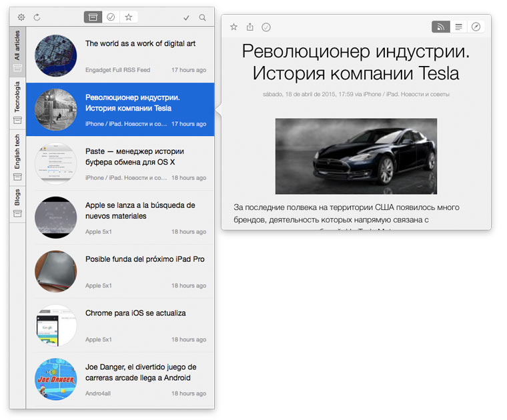
Task: Filter unread articles with checkmark circle icon
Action: tap(111, 17)
